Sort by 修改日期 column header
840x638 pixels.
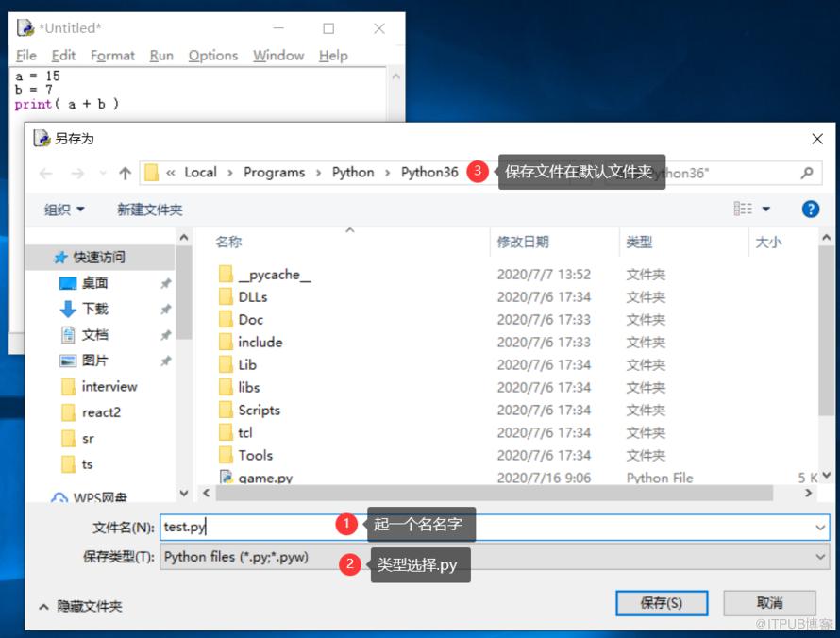[x=523, y=243]
